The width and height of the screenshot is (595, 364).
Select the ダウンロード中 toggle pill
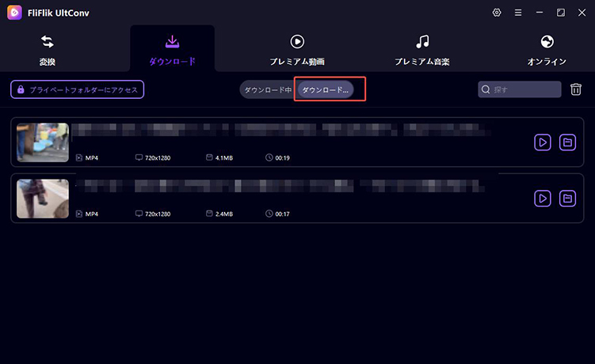pos(268,90)
